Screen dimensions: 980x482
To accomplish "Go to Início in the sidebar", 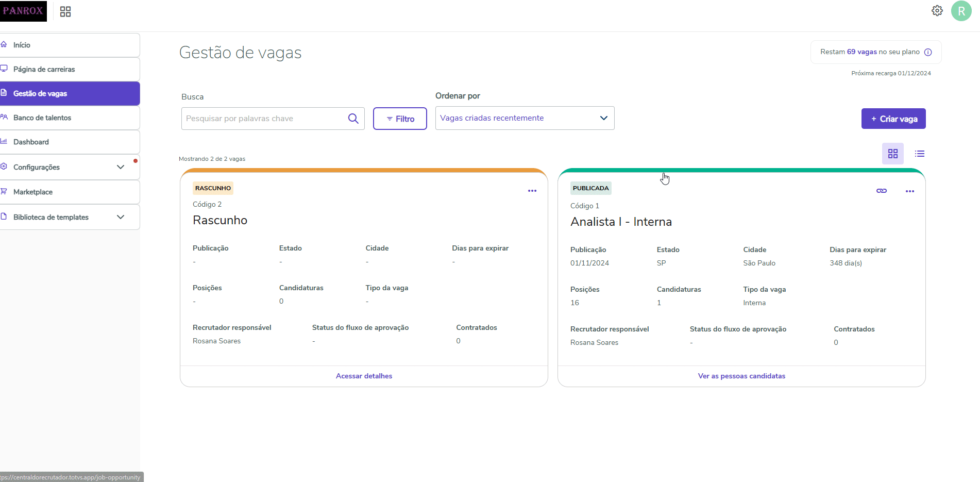I will [x=70, y=45].
